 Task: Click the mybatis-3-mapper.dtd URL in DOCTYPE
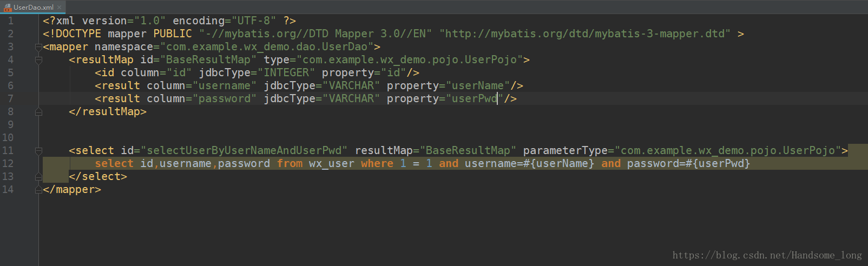coord(584,34)
